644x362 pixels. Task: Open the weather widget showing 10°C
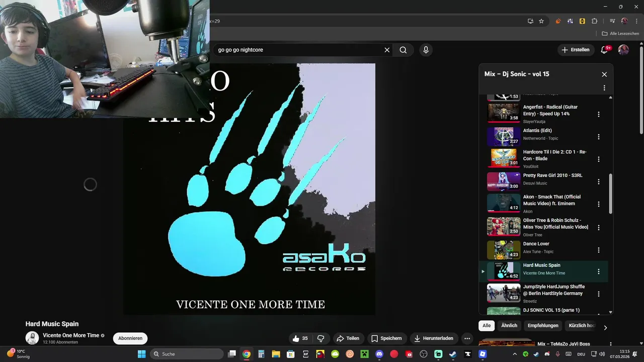19,354
